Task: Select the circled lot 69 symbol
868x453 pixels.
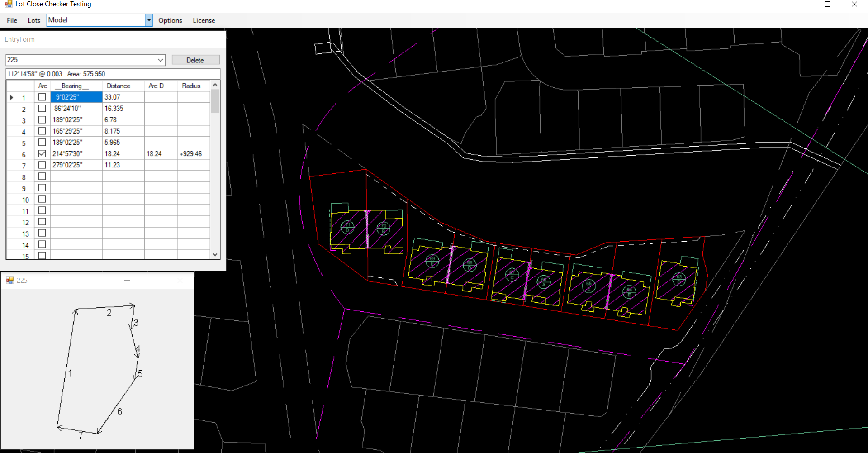Action: point(432,261)
